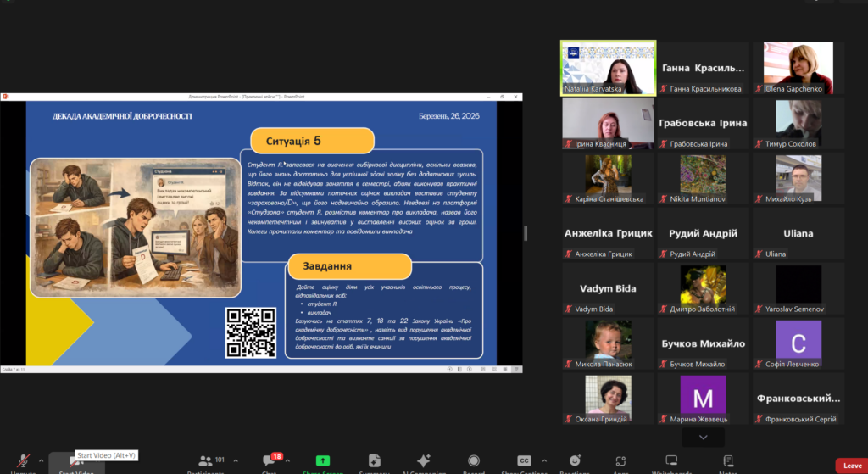Open the AI Companion sparkle icon
Image resolution: width=868 pixels, height=474 pixels.
pyautogui.click(x=424, y=462)
